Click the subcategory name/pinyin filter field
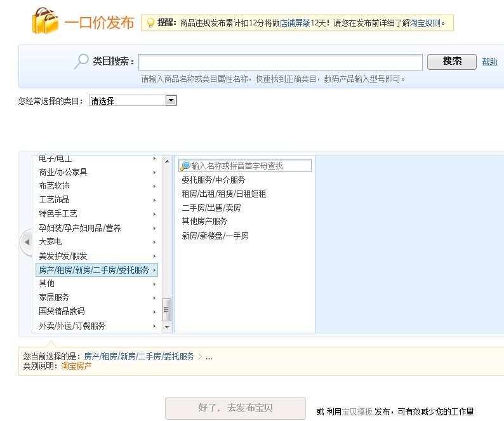The width and height of the screenshot is (504, 421). [x=245, y=166]
